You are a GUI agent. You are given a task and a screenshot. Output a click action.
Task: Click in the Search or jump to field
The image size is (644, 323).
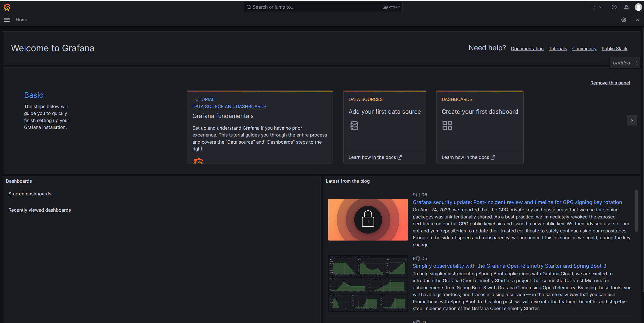coord(315,7)
